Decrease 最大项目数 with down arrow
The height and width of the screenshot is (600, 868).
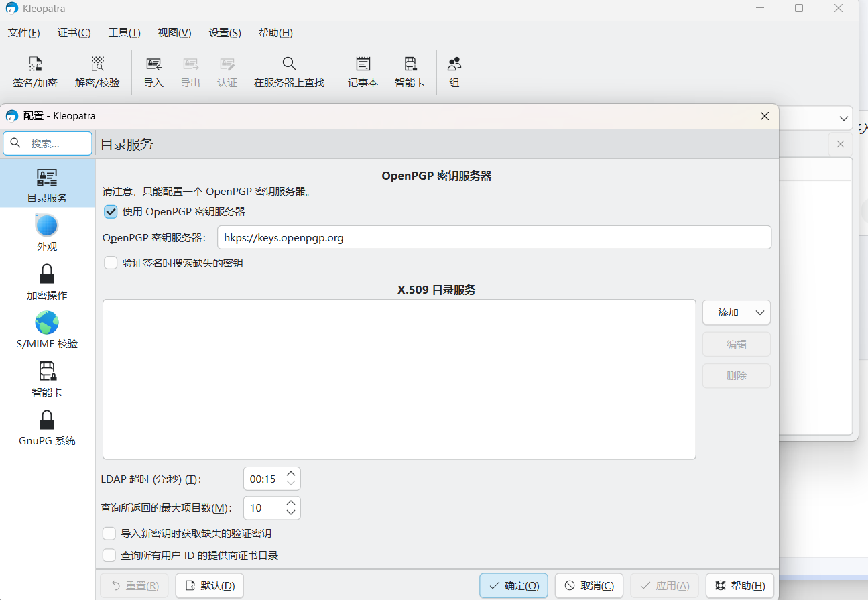(x=291, y=513)
